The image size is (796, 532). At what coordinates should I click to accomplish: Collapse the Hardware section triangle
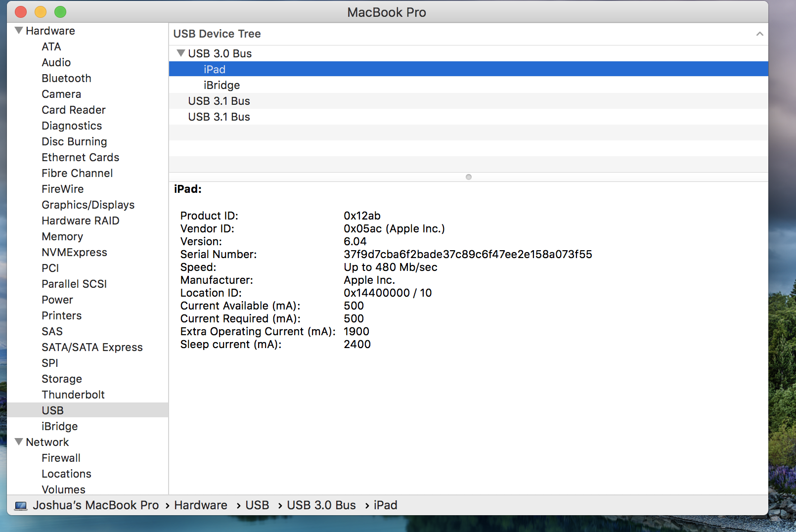click(19, 31)
